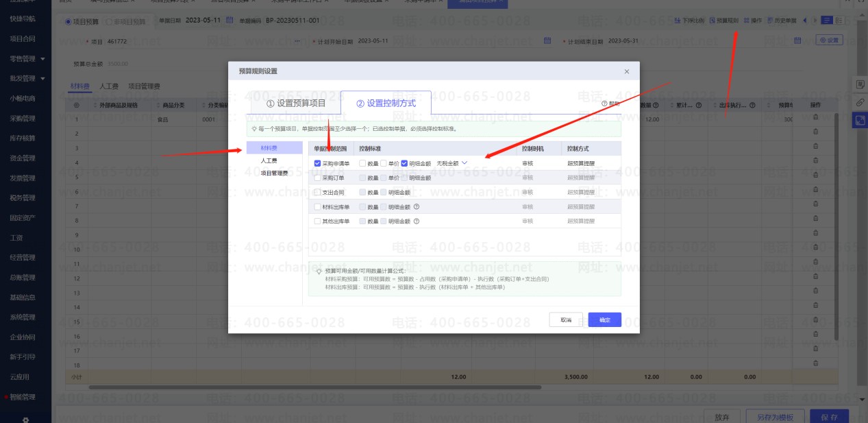Click the 设置 button at top right
The height and width of the screenshot is (423, 868).
(830, 40)
